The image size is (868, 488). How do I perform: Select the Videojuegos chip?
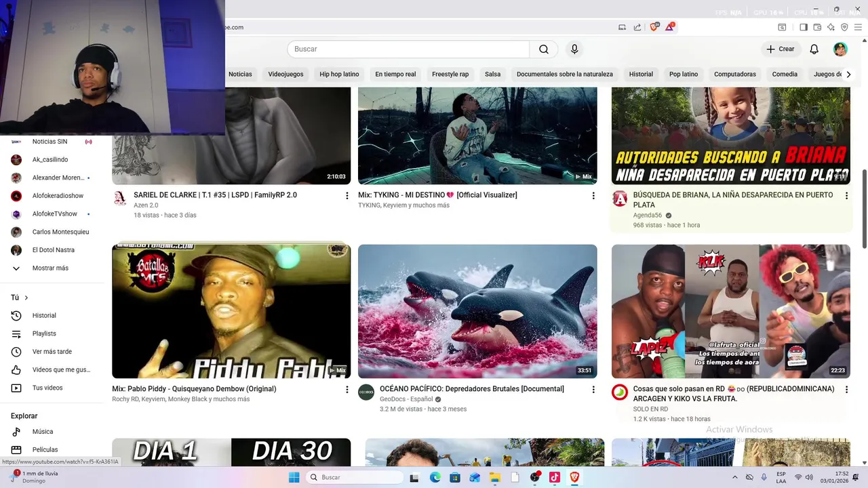[x=285, y=74]
